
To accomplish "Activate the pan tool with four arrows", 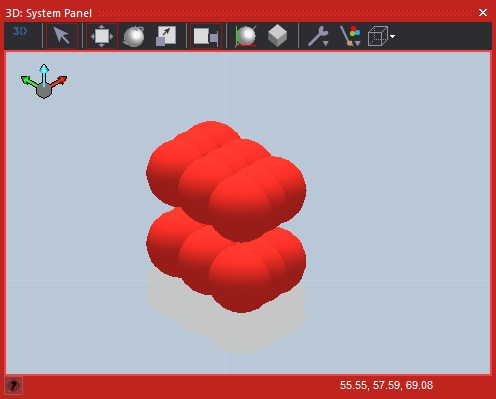I will pyautogui.click(x=102, y=36).
